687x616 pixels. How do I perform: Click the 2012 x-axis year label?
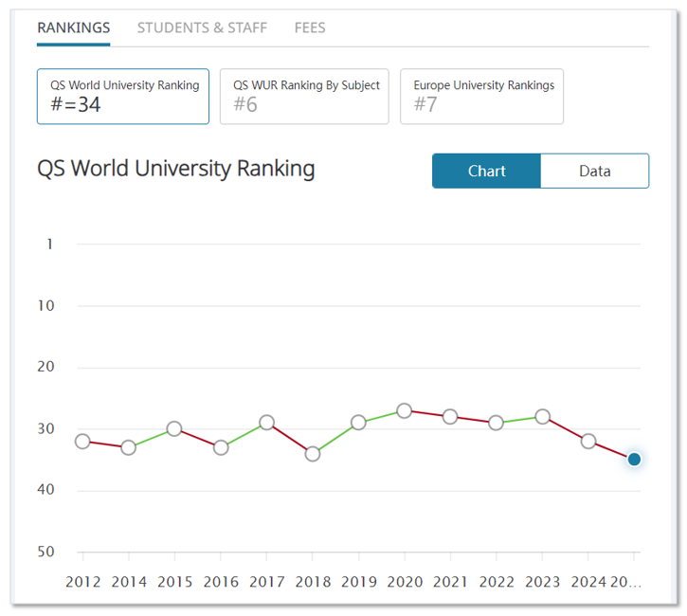[83, 582]
